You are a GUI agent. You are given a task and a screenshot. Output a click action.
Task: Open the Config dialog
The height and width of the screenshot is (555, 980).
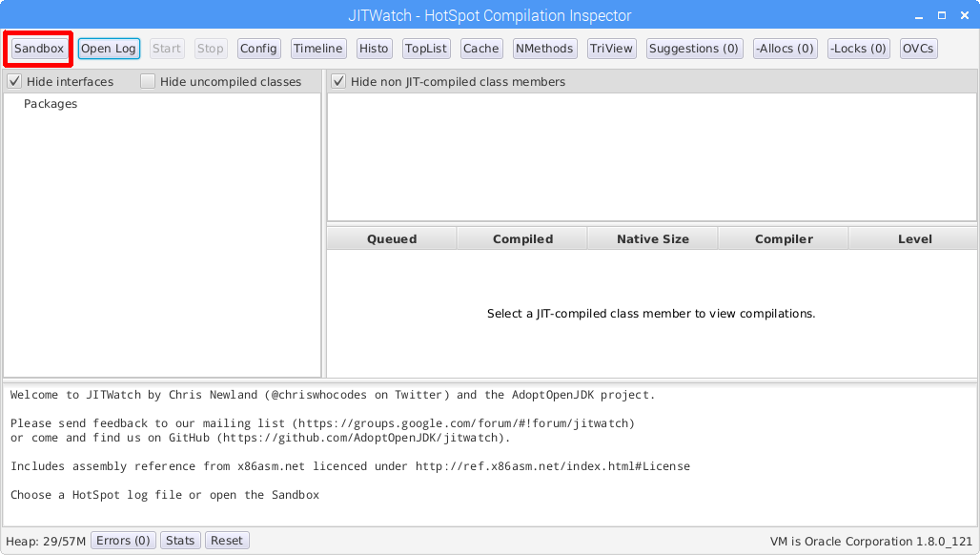pyautogui.click(x=258, y=49)
